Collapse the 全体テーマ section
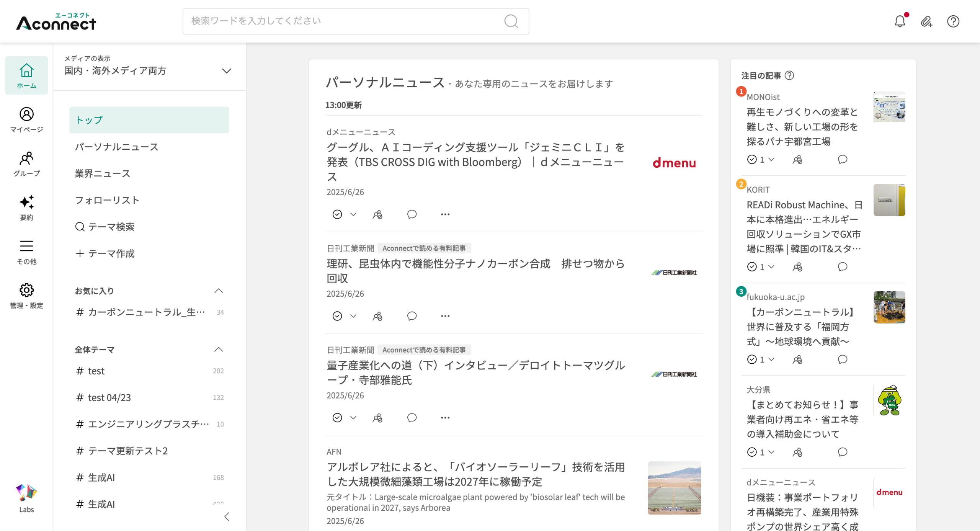The image size is (980, 531). click(x=219, y=350)
